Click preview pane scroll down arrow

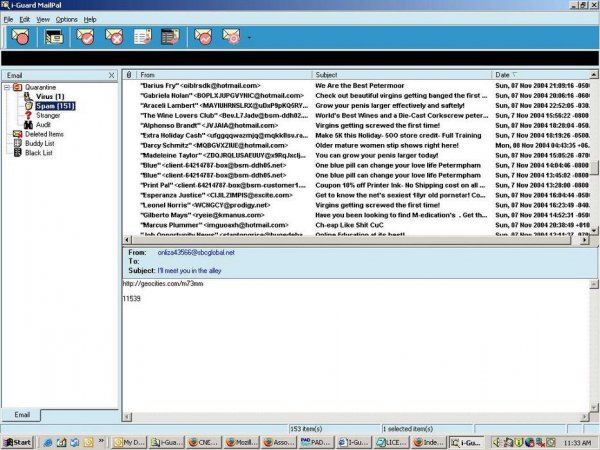[594, 408]
